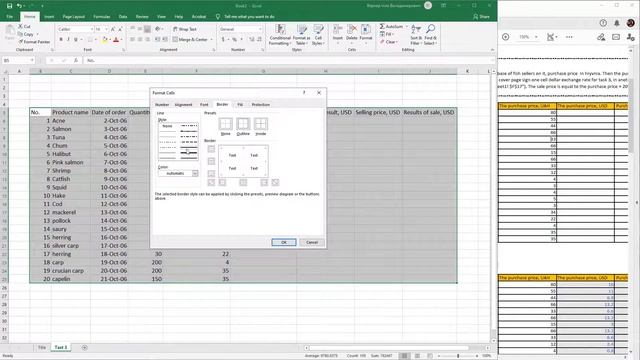
Task: Open the Page Layout ribbon tab
Action: click(73, 17)
